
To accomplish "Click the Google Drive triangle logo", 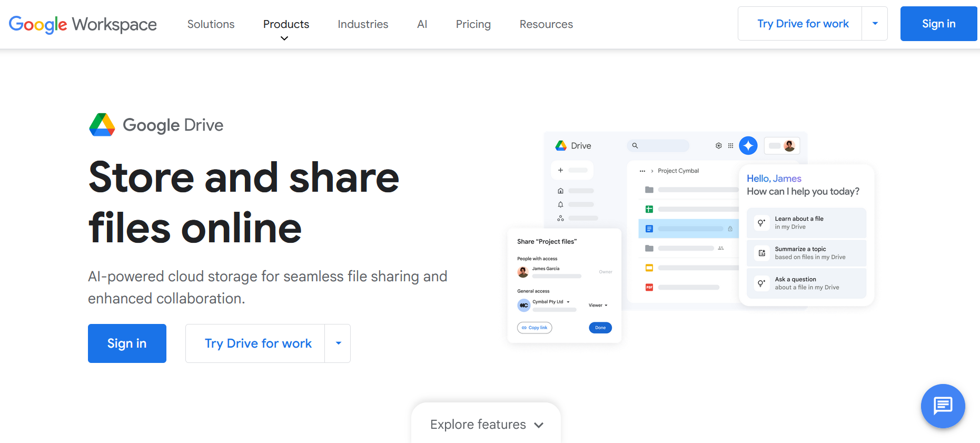I will [x=102, y=125].
